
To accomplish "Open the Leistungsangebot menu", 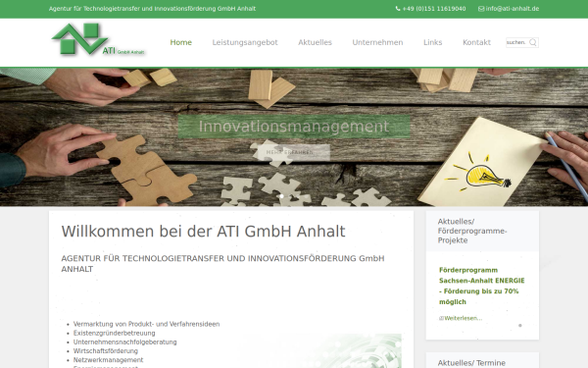I will (245, 42).
